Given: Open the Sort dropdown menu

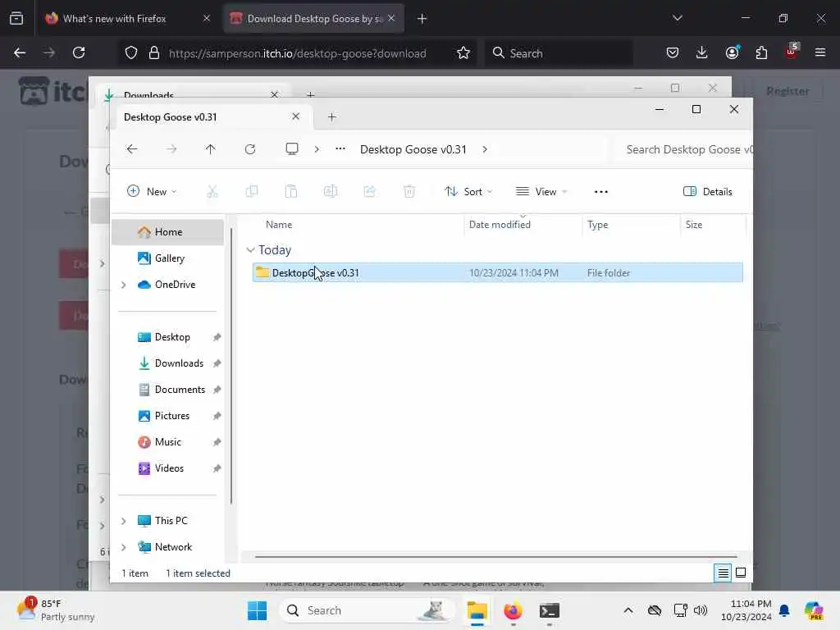Looking at the screenshot, I should [468, 192].
